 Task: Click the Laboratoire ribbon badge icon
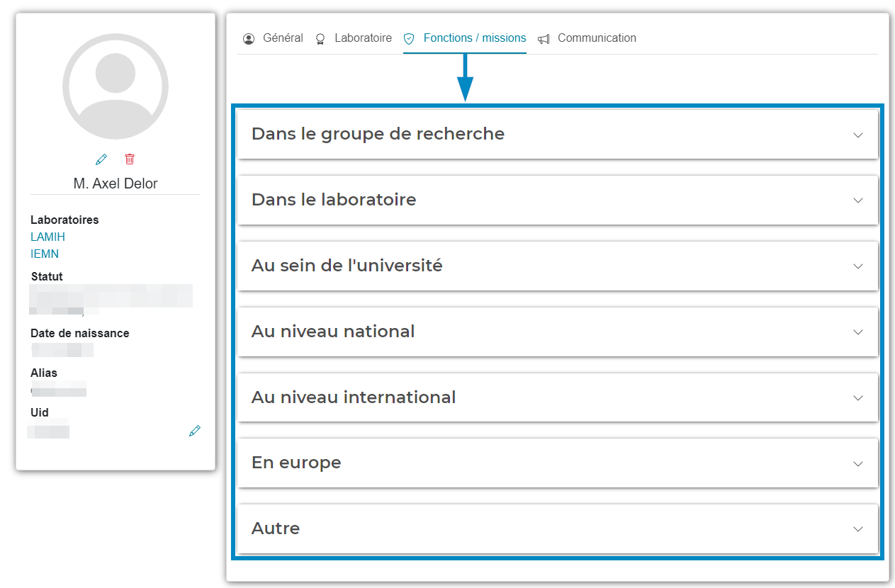click(320, 39)
